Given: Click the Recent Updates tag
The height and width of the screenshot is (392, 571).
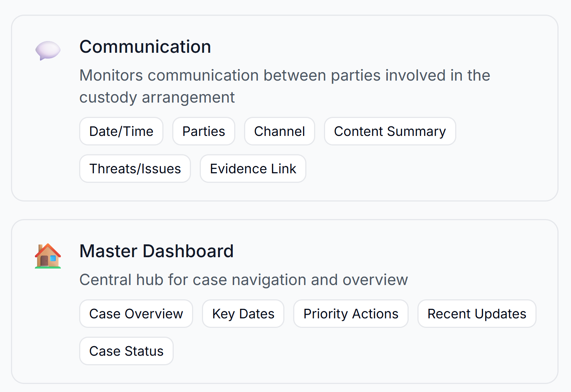Looking at the screenshot, I should coord(477,314).
